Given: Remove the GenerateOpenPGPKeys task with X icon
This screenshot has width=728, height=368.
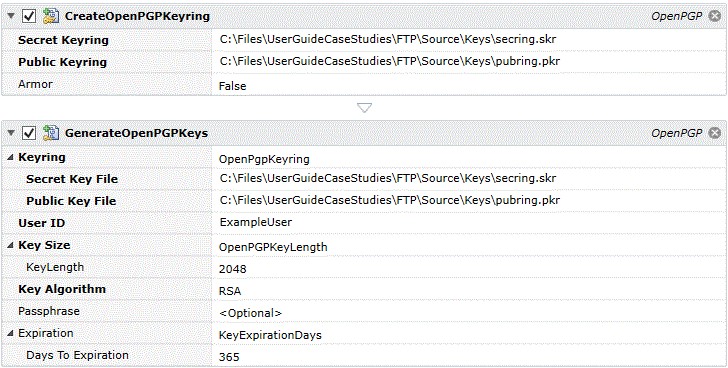Looking at the screenshot, I should point(715,133).
